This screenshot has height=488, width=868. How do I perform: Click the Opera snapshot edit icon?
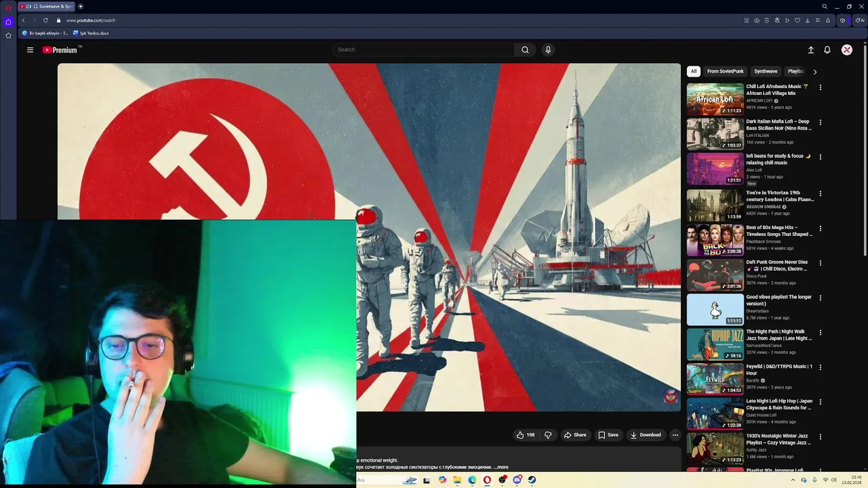point(747,20)
